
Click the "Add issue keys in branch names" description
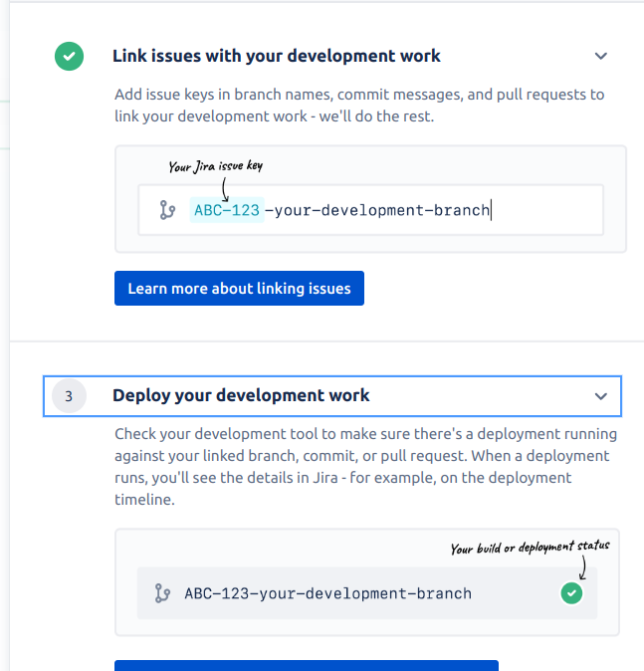click(x=359, y=106)
